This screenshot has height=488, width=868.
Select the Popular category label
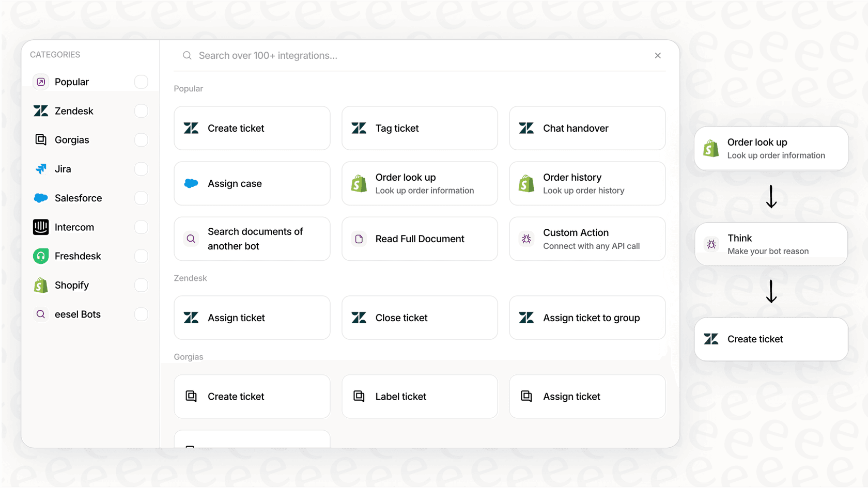tap(72, 82)
